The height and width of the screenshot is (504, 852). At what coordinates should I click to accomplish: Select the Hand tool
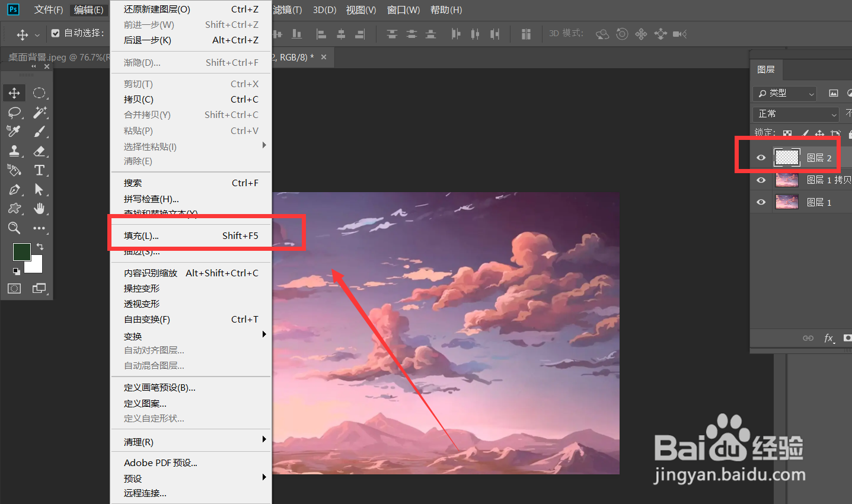click(39, 209)
